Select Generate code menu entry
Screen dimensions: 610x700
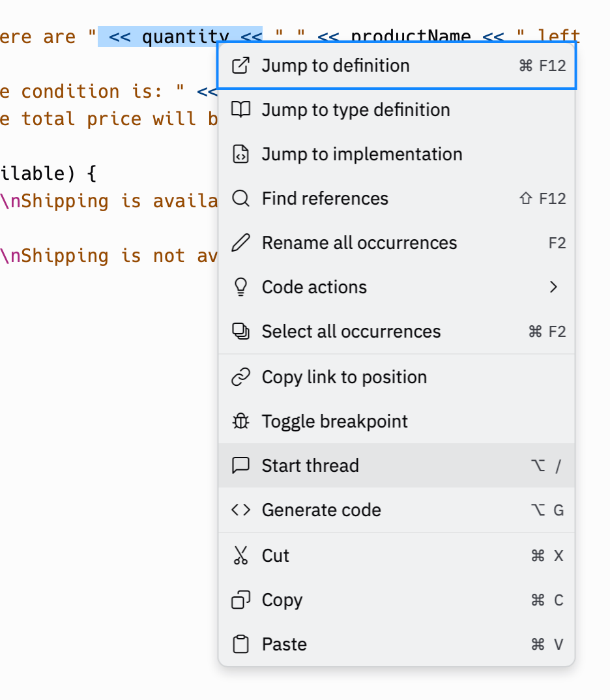click(x=397, y=510)
